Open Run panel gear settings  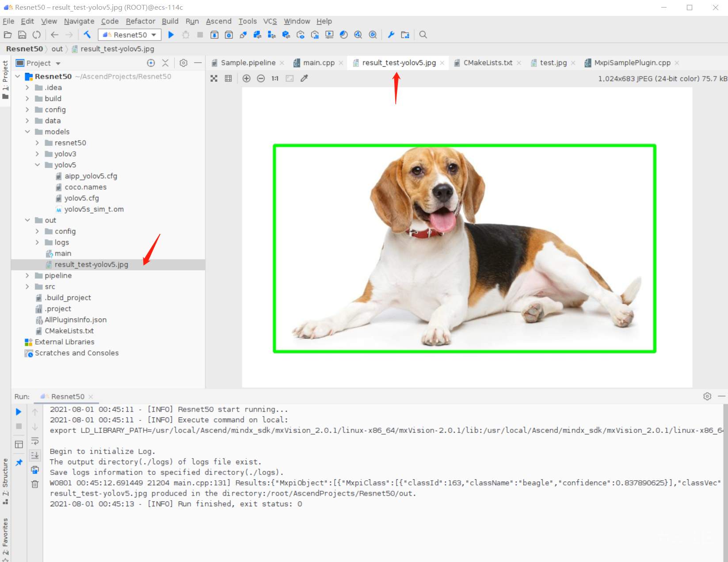pyautogui.click(x=707, y=396)
